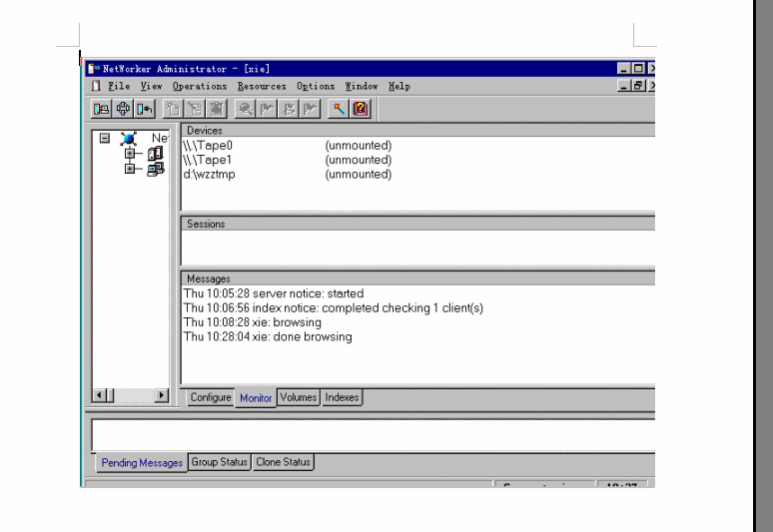Screen dimensions: 773x532
Task: Collapse the root node of the server tree
Action: [x=105, y=139]
